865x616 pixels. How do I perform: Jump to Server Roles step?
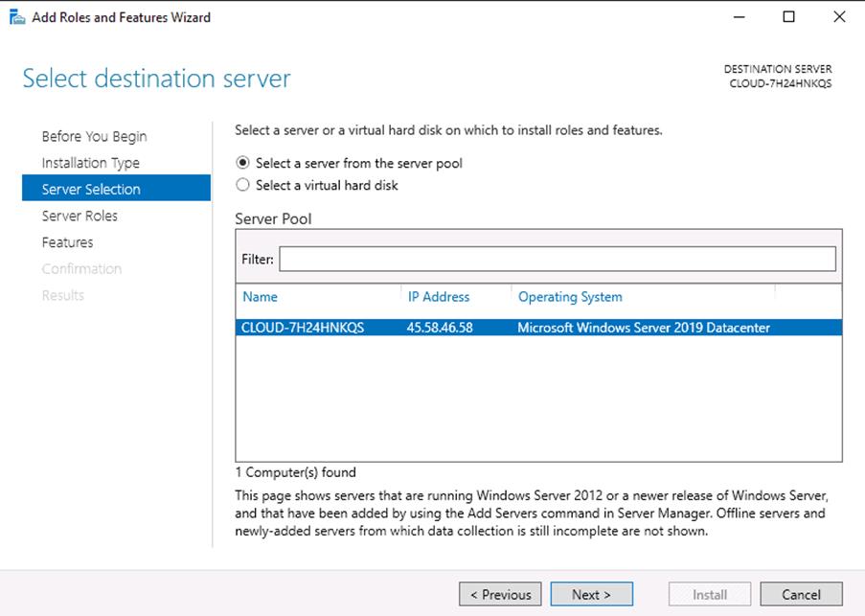(x=80, y=216)
